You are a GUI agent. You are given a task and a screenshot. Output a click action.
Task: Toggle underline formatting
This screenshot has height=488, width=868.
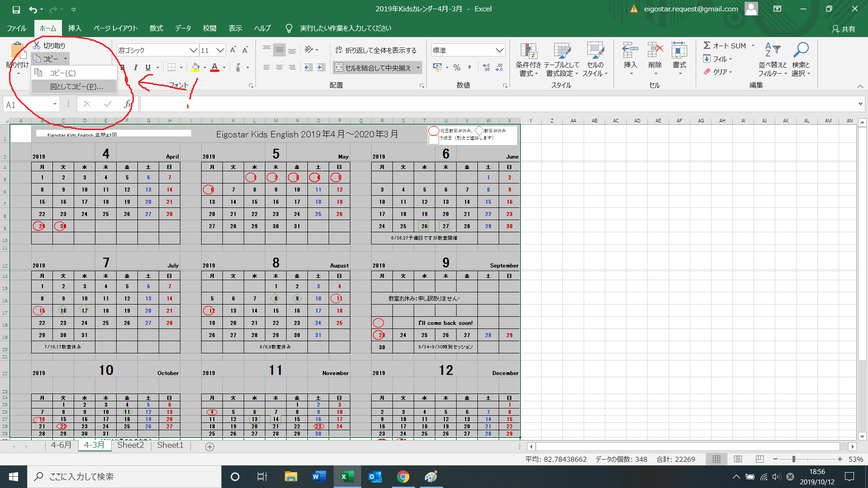click(148, 67)
